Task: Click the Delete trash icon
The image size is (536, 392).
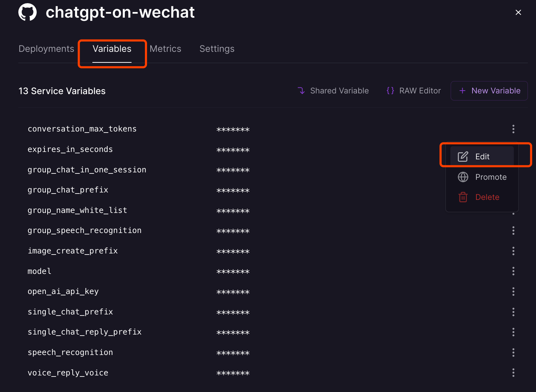Action: click(x=463, y=197)
